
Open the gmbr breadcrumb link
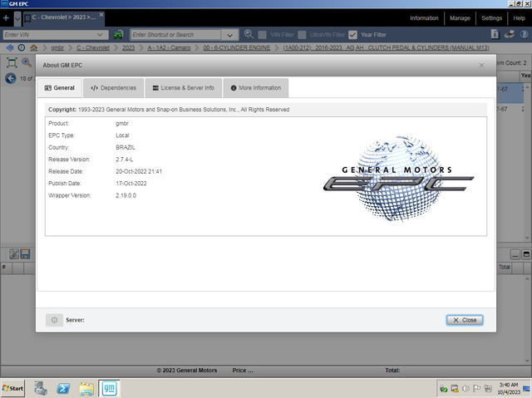click(x=57, y=48)
